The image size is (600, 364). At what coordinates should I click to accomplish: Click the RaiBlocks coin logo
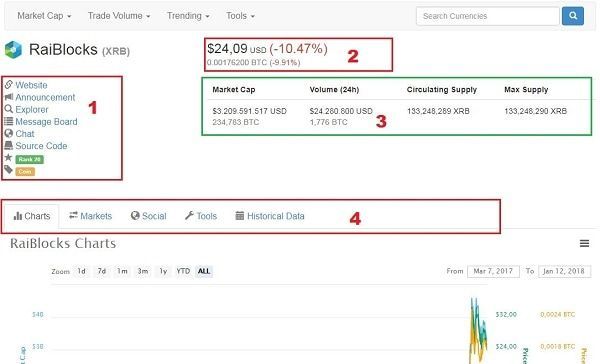click(13, 50)
